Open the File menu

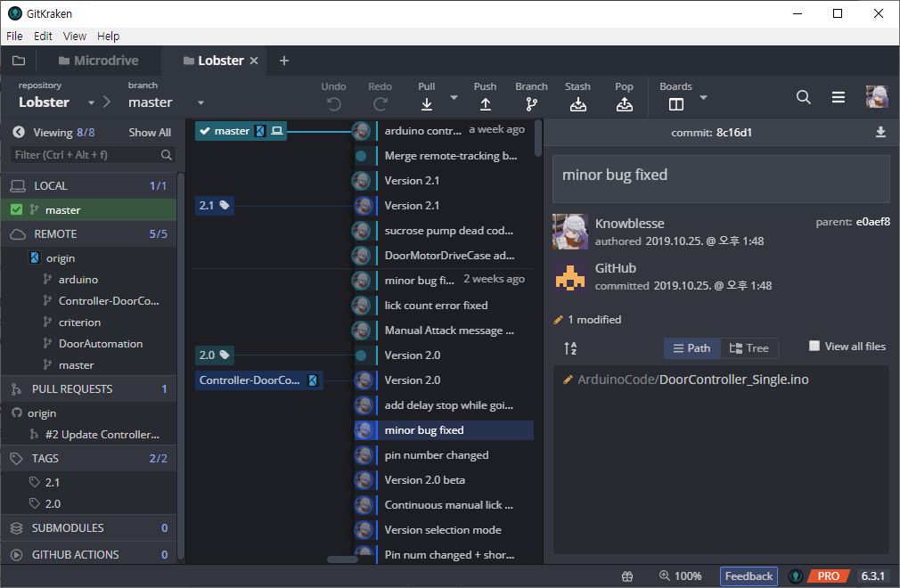(x=14, y=37)
